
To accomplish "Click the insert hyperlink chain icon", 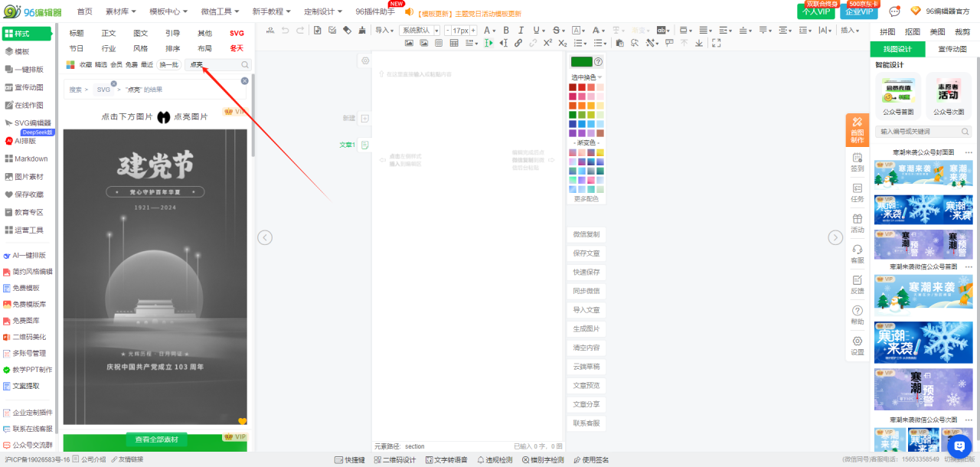I will pyautogui.click(x=518, y=43).
